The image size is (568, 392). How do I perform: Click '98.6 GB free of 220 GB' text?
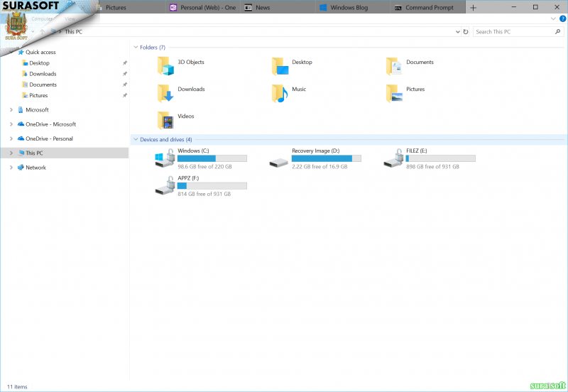coord(204,167)
